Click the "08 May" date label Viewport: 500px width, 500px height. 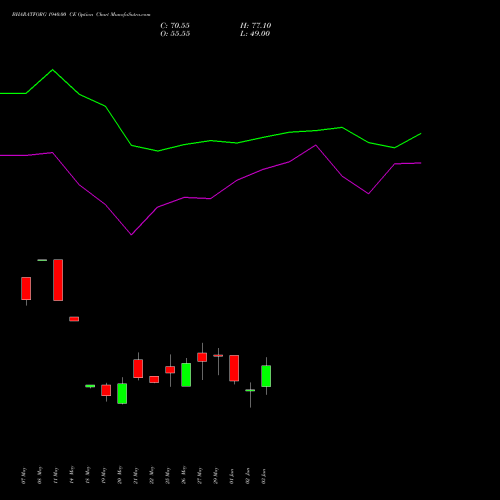(40, 476)
